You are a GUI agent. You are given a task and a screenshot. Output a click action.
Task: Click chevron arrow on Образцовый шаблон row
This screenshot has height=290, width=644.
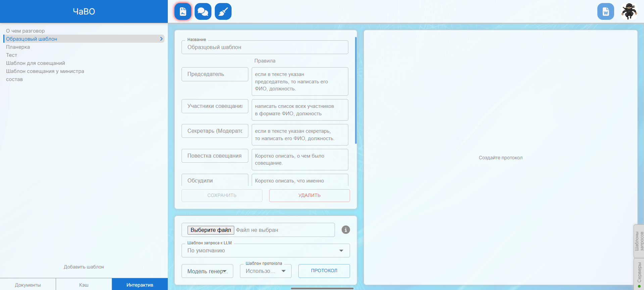click(161, 39)
